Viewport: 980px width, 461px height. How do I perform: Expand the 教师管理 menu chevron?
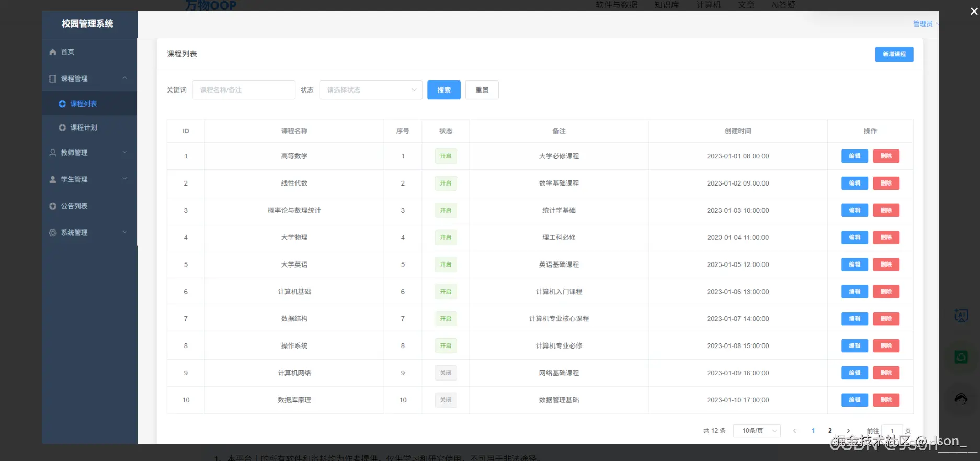point(124,152)
